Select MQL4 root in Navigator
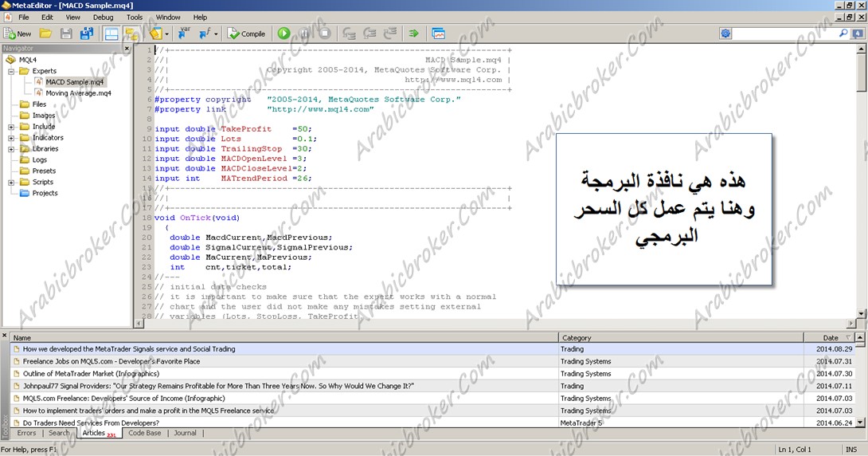 click(28, 60)
